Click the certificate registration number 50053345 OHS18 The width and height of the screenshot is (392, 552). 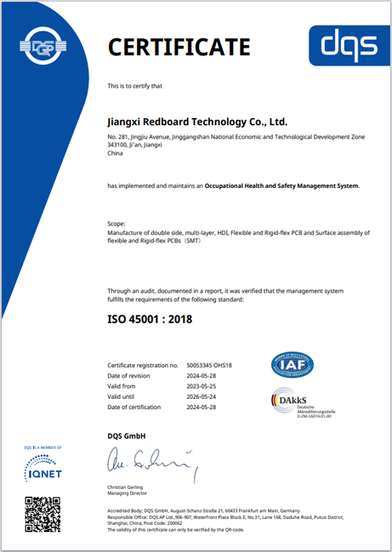pyautogui.click(x=209, y=366)
